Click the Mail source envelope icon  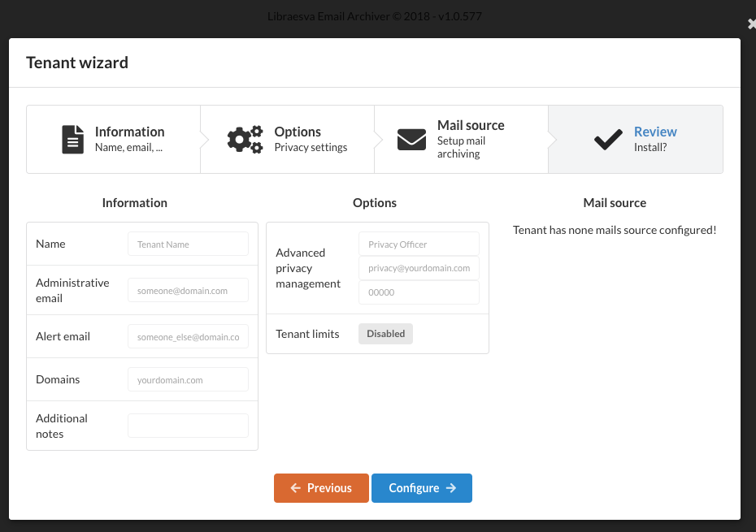(411, 139)
